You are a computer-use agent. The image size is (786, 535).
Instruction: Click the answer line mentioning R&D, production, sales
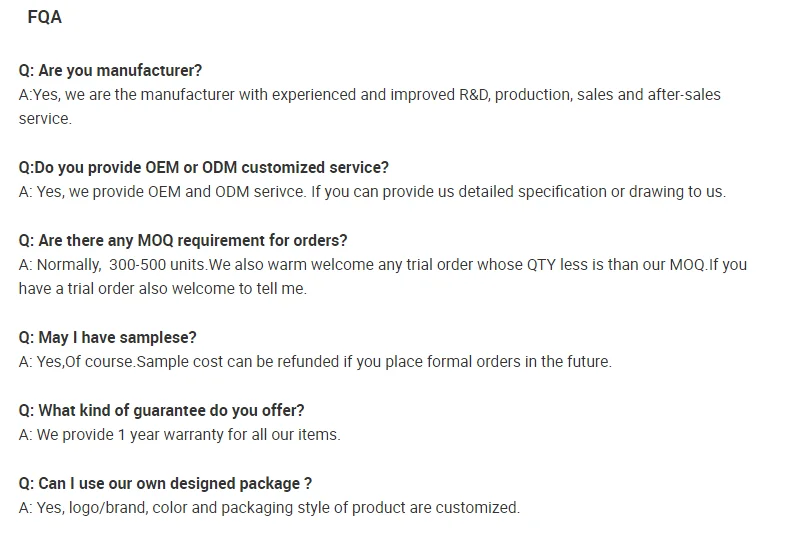(369, 95)
